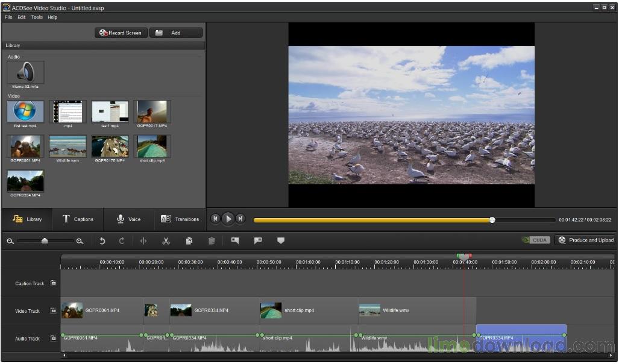Switch to the Captions tab

pyautogui.click(x=78, y=219)
